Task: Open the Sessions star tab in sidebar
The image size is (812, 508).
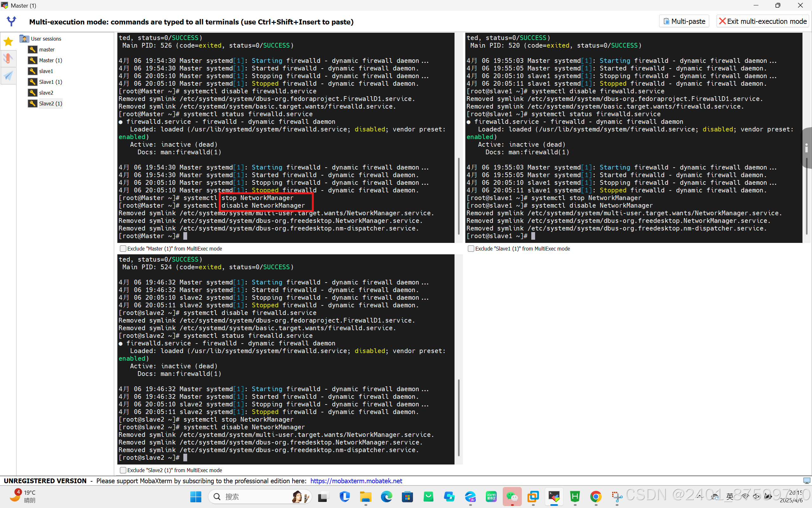Action: pyautogui.click(x=8, y=42)
